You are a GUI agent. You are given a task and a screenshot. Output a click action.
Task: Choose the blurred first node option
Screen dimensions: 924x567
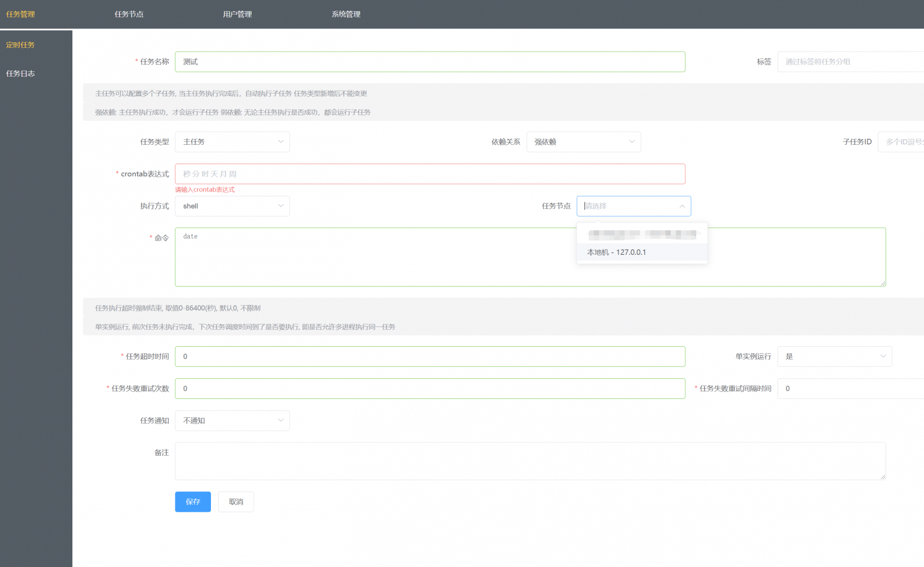coord(642,234)
